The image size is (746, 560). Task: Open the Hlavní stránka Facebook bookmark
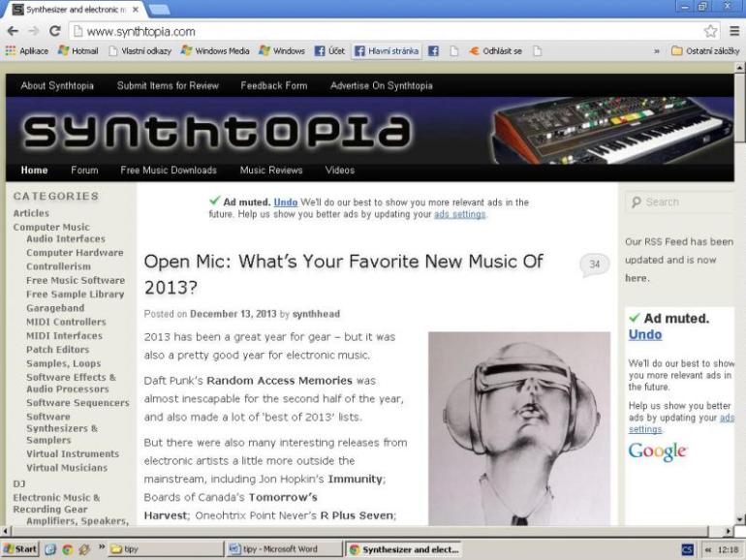387,51
